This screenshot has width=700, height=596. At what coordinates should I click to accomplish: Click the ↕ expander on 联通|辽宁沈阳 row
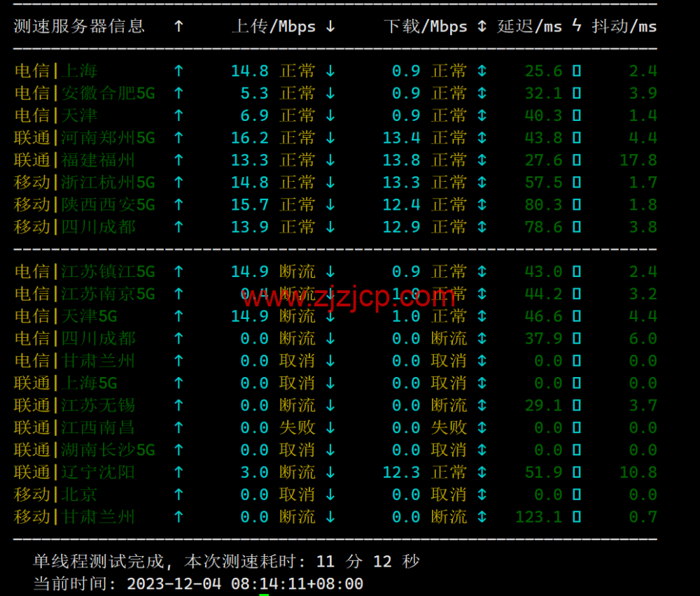tap(482, 472)
